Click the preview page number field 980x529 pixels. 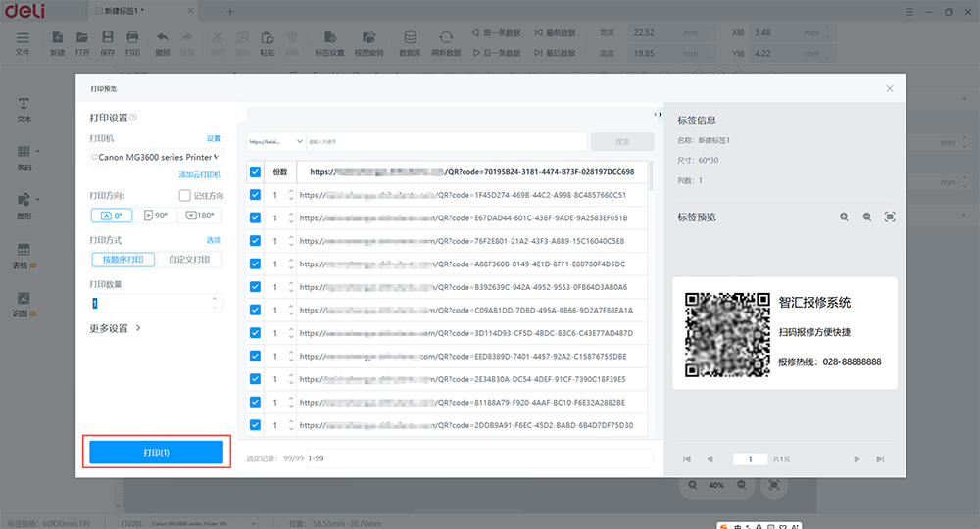[x=750, y=459]
